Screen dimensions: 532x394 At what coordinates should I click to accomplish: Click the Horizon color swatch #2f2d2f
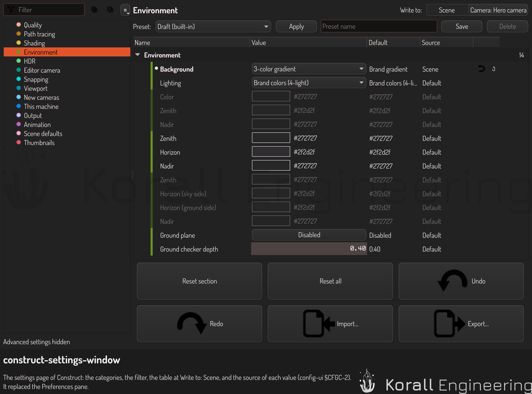tap(271, 152)
